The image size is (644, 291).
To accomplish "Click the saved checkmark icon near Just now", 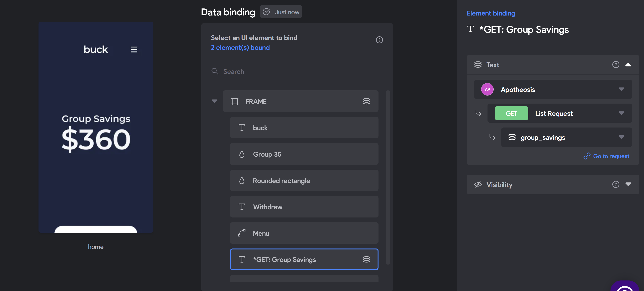I will click(266, 12).
